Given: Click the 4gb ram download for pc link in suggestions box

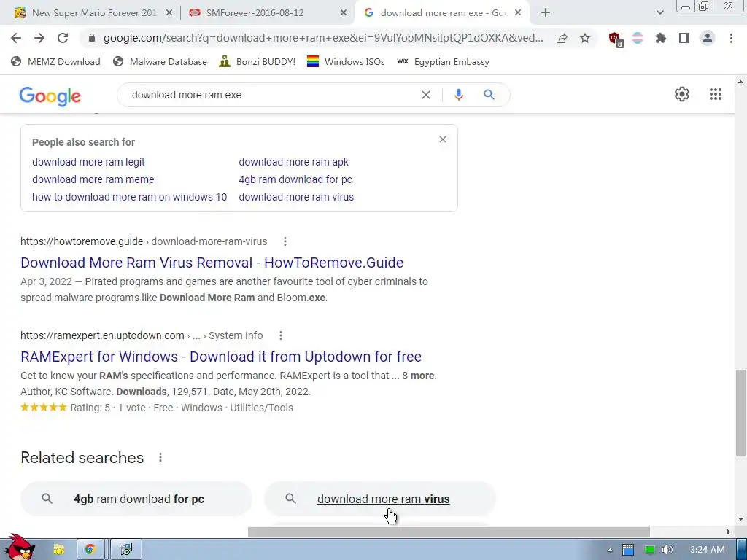Looking at the screenshot, I should coord(295,179).
